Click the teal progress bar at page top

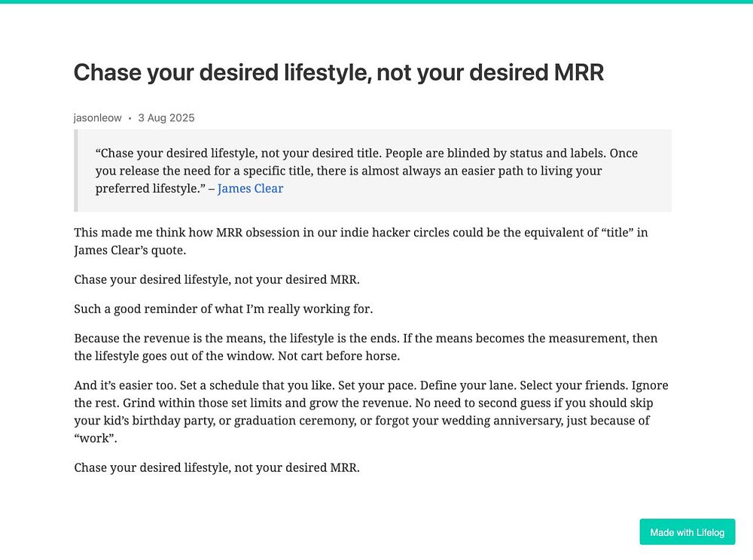point(376,2)
